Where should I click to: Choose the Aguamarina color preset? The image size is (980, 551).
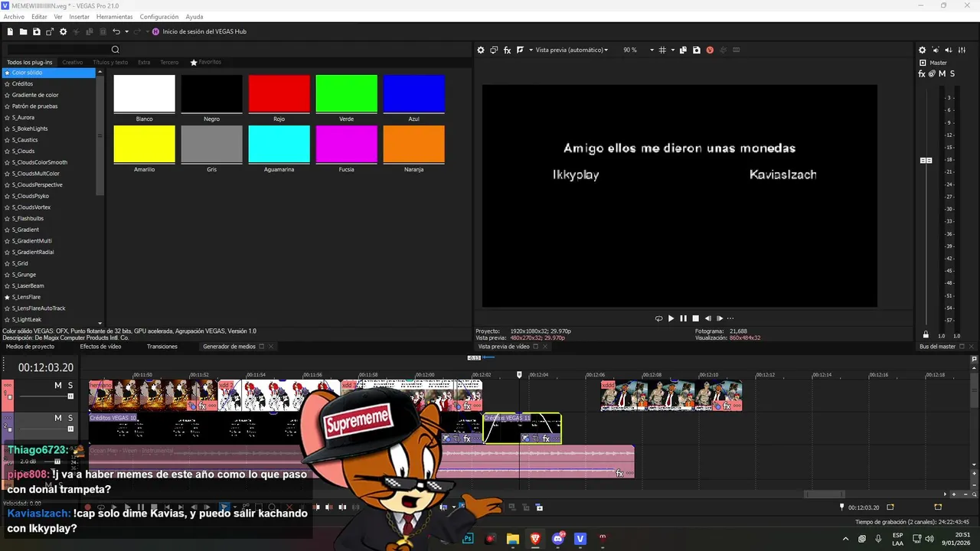tap(279, 145)
